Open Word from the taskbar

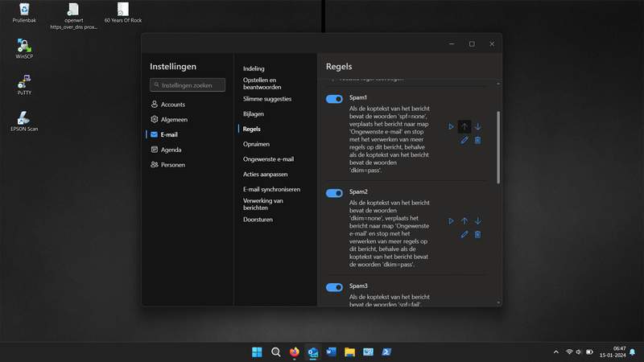coord(331,352)
